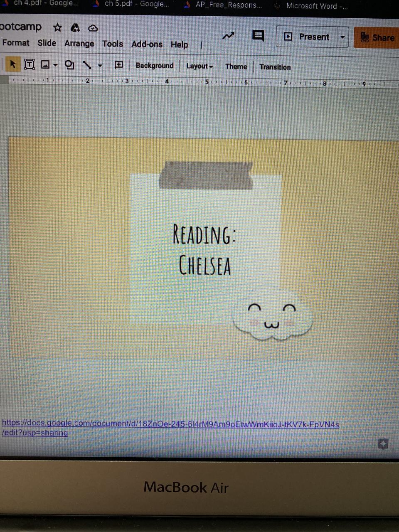Image resolution: width=399 pixels, height=532 pixels.
Task: Expand the Present options dropdown arrow
Action: (342, 37)
